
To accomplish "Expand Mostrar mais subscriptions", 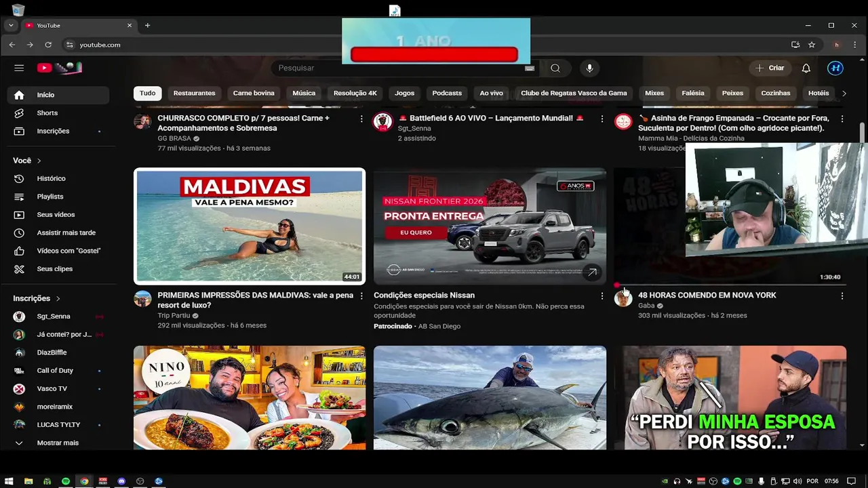I will [x=58, y=443].
